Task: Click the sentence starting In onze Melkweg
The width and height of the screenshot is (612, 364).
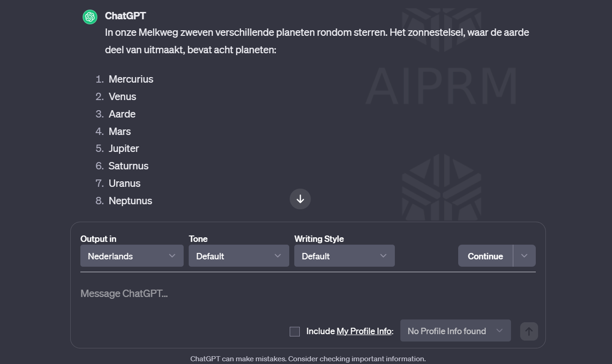Action: pos(317,41)
